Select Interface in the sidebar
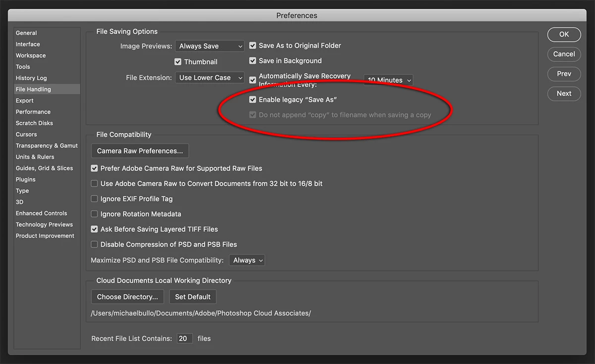This screenshot has height=364, width=595. click(x=28, y=44)
